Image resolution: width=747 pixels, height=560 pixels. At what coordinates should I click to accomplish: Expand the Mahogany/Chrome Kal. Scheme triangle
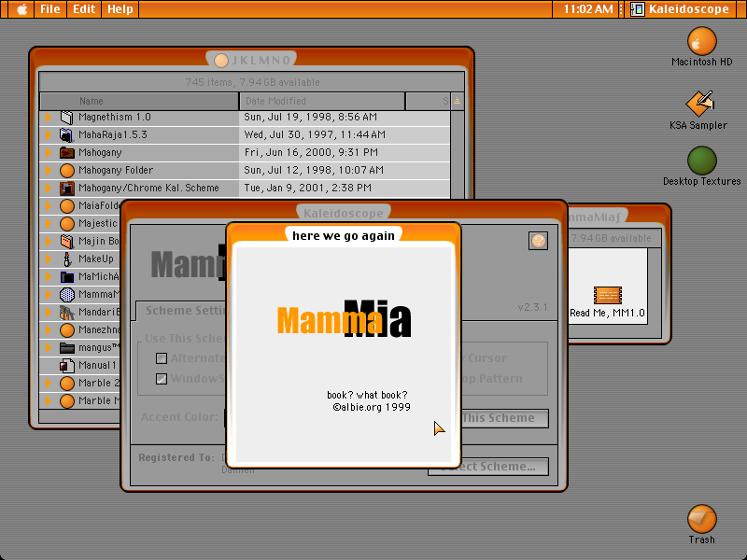tap(49, 189)
